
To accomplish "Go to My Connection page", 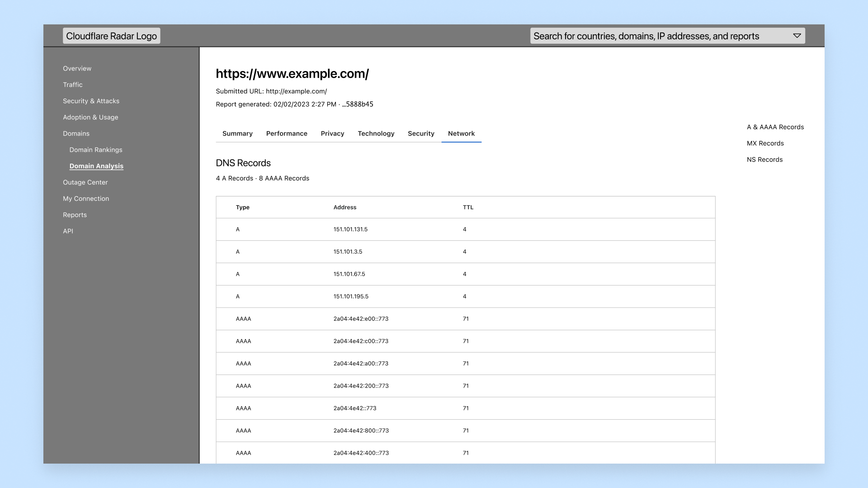I will 86,199.
